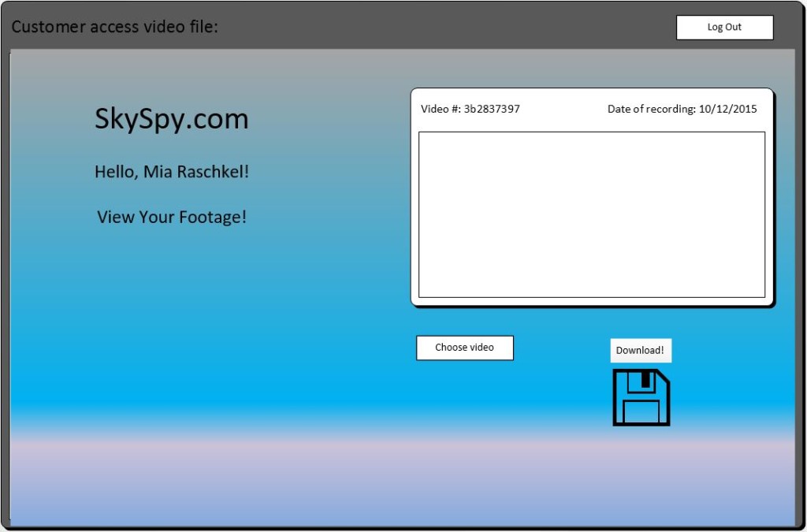
Task: Click the "Hello, Mia Raschkel!" greeting
Action: pos(172,171)
